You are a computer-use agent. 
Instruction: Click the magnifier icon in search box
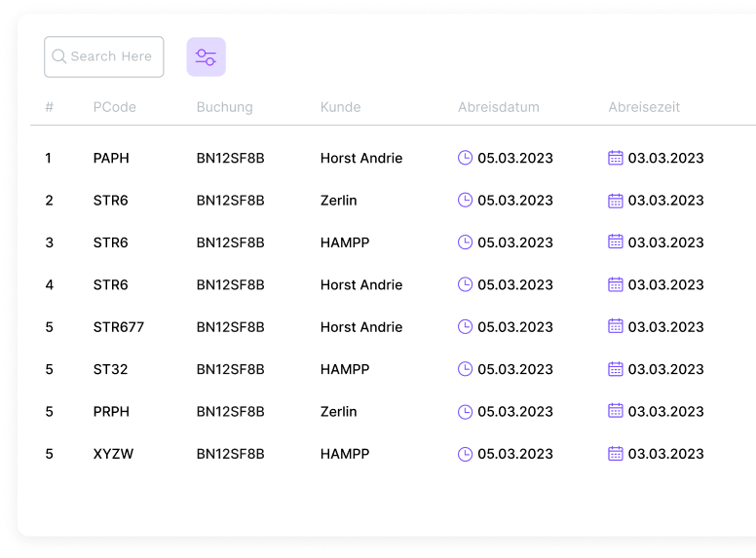pos(59,57)
